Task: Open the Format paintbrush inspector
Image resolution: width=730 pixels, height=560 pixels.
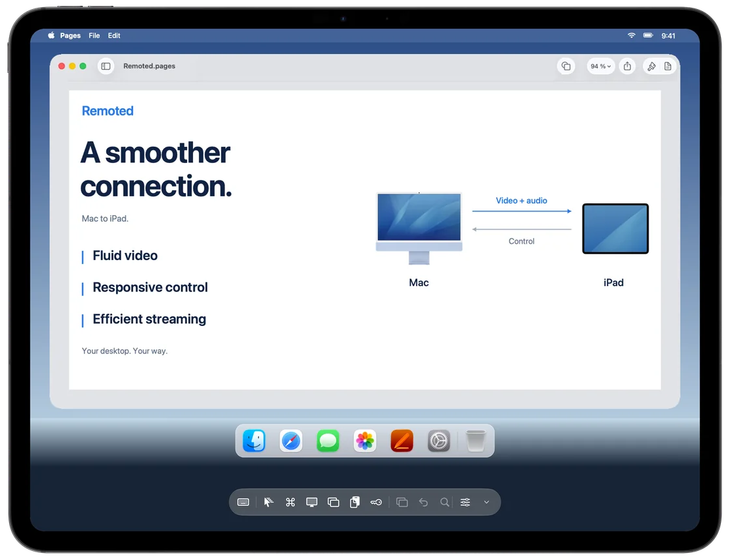Action: (651, 66)
